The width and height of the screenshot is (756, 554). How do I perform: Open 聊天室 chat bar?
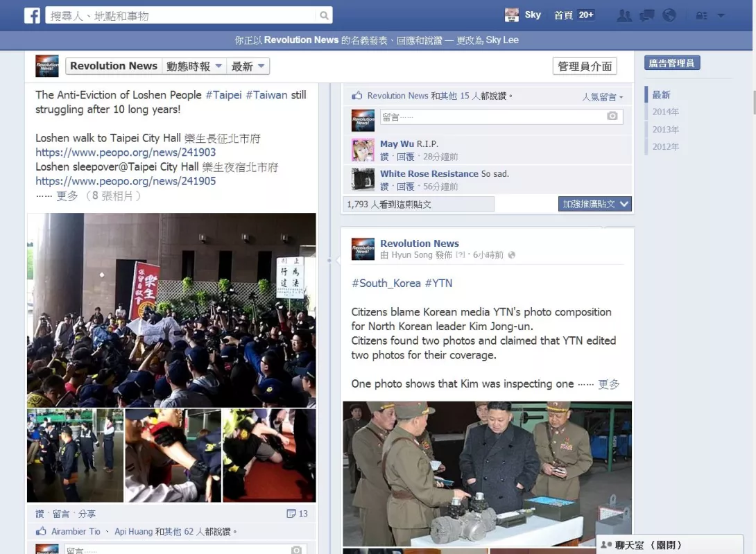pyautogui.click(x=670, y=545)
